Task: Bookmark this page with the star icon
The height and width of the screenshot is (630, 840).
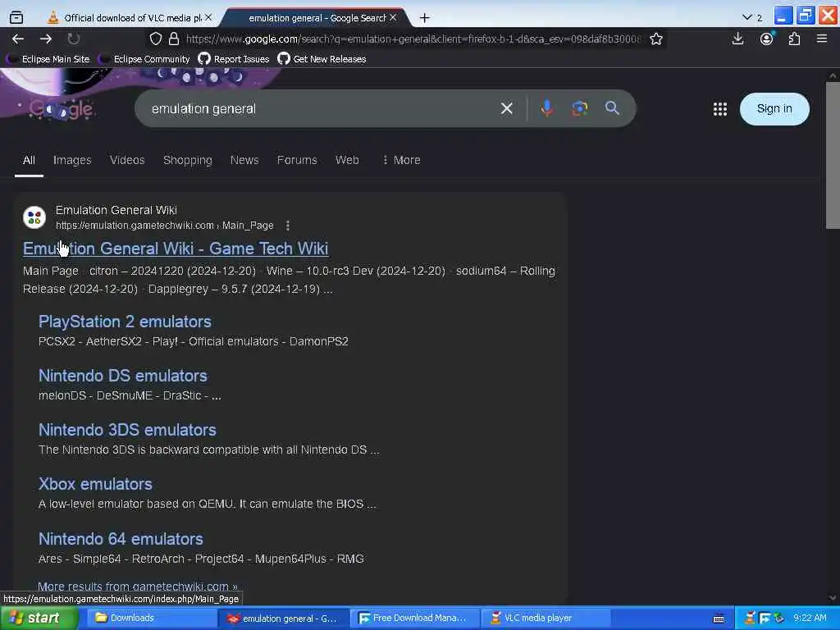Action: (655, 39)
